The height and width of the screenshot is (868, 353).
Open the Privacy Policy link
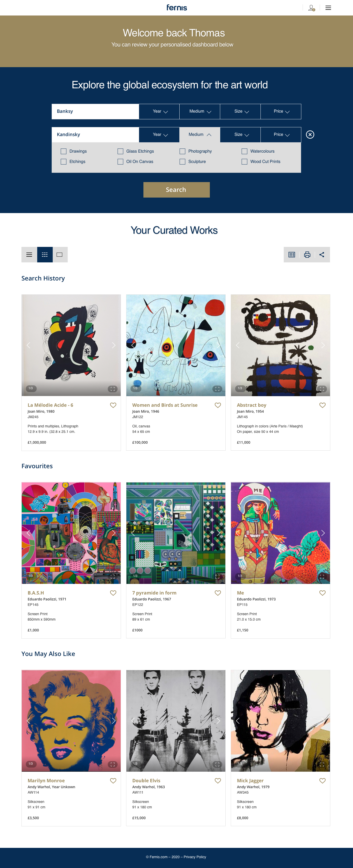pos(195,857)
